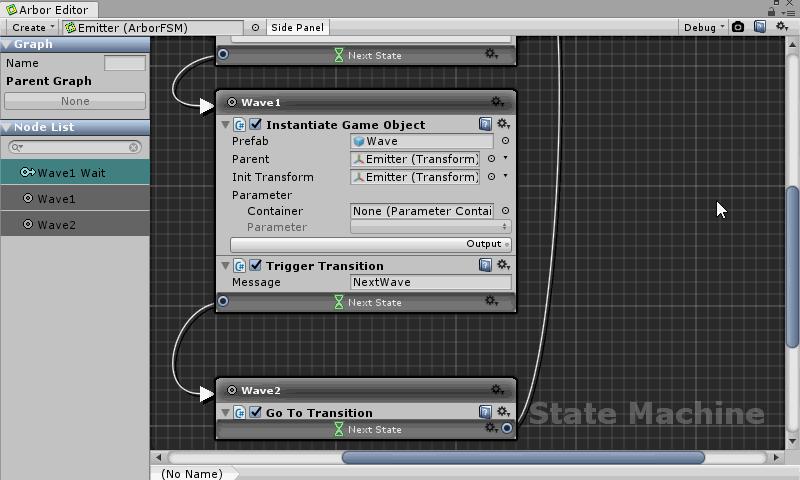
Task: Click top state's Next State connector dot
Action: [223, 54]
